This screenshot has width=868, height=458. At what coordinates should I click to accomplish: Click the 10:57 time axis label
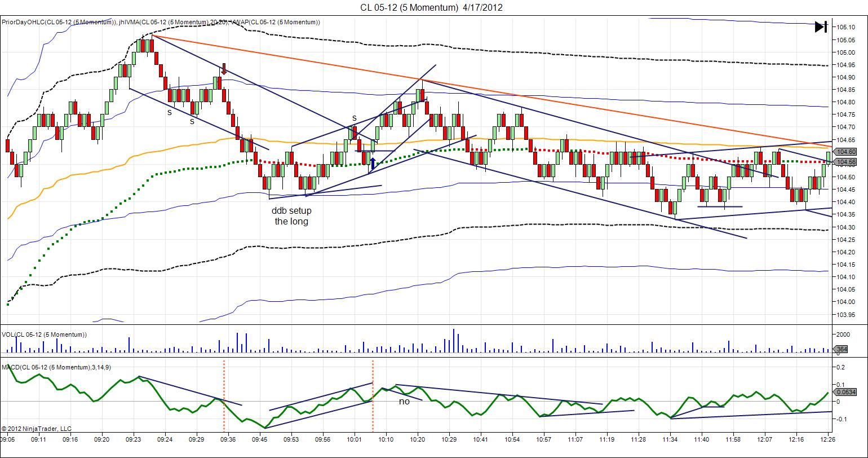click(x=544, y=438)
